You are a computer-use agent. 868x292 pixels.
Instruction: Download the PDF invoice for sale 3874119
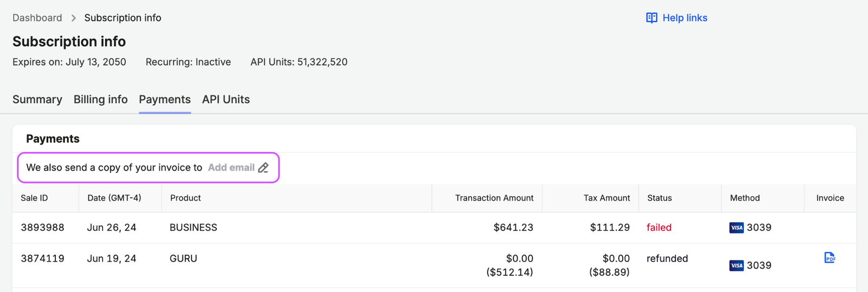pyautogui.click(x=829, y=258)
